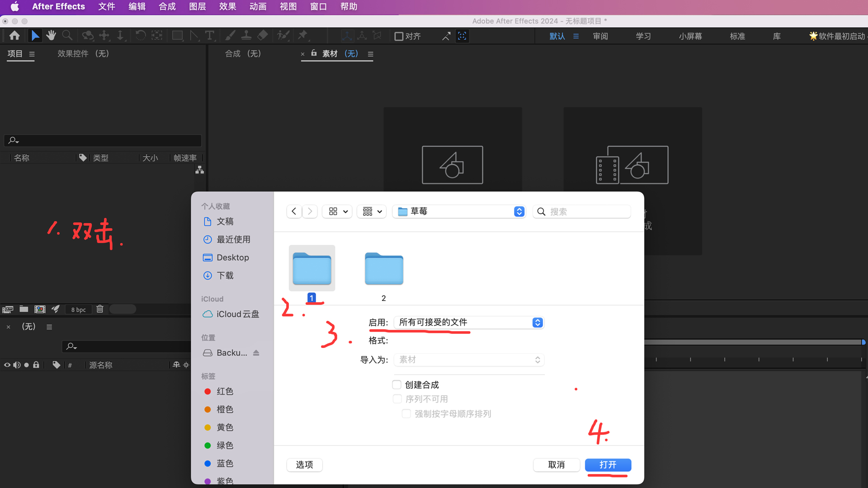
Task: Select the Hand tool in the toolbar
Action: click(x=51, y=36)
